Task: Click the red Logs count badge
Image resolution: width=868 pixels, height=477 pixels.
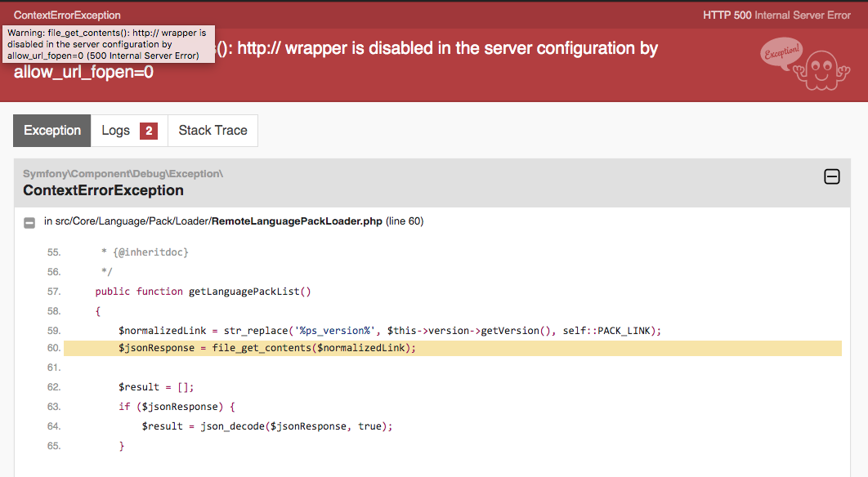Action: [x=148, y=131]
